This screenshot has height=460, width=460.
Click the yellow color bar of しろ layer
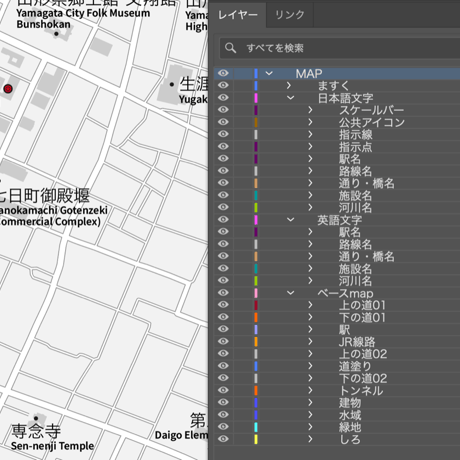[256, 439]
